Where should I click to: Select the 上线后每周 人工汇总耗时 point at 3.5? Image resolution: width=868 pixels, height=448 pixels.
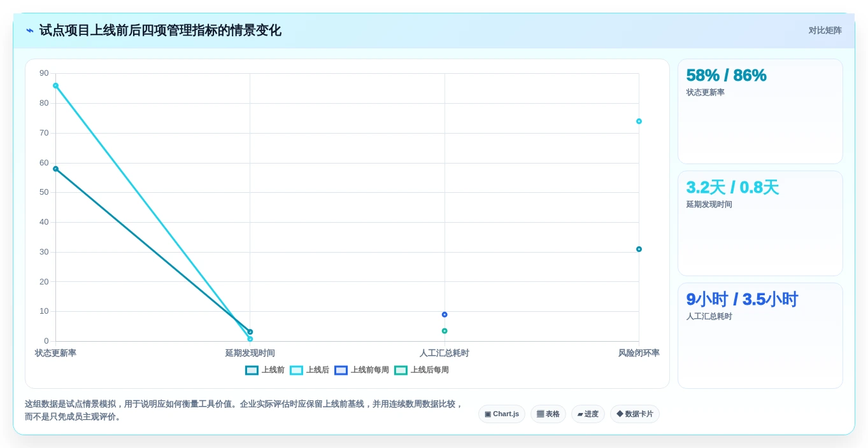coord(445,331)
